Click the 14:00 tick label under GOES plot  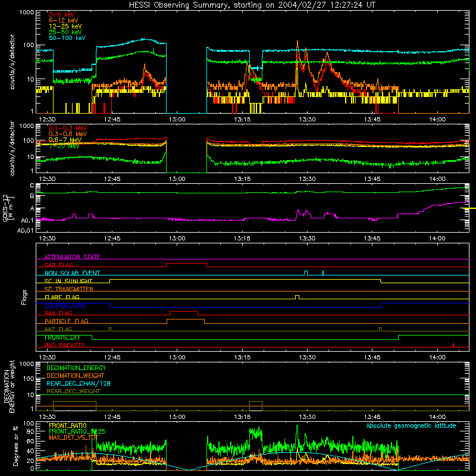point(437,239)
